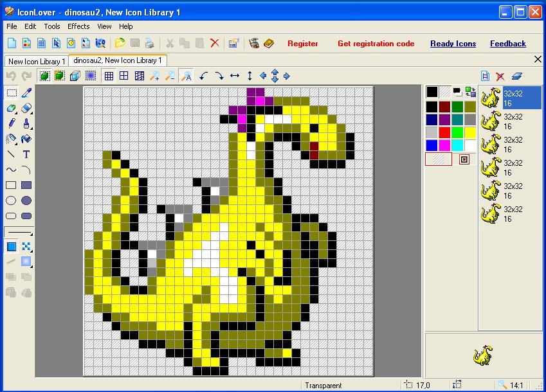Viewport: 546px width, 392px height.
Task: Select the pencil tool
Action: coord(12,123)
